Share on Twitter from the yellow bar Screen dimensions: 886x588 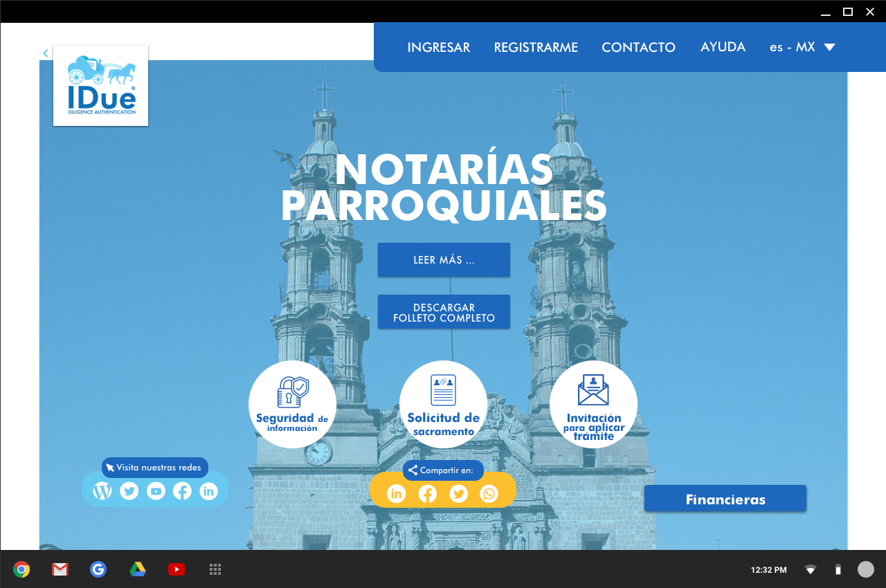[458, 493]
